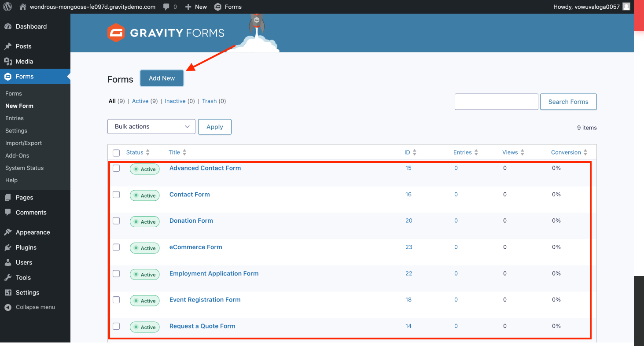644x346 pixels.
Task: Open site home icon in admin bar
Action: tap(23, 7)
